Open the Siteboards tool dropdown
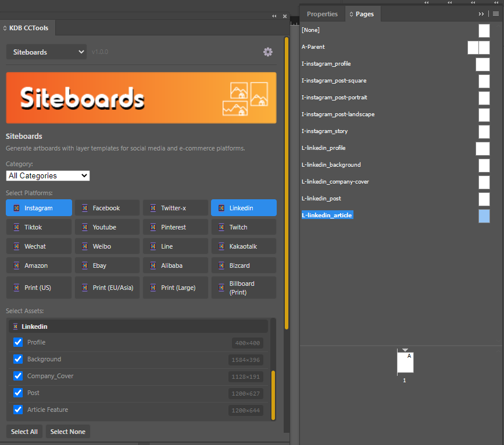Viewport: 504px width, 445px height. [47, 52]
